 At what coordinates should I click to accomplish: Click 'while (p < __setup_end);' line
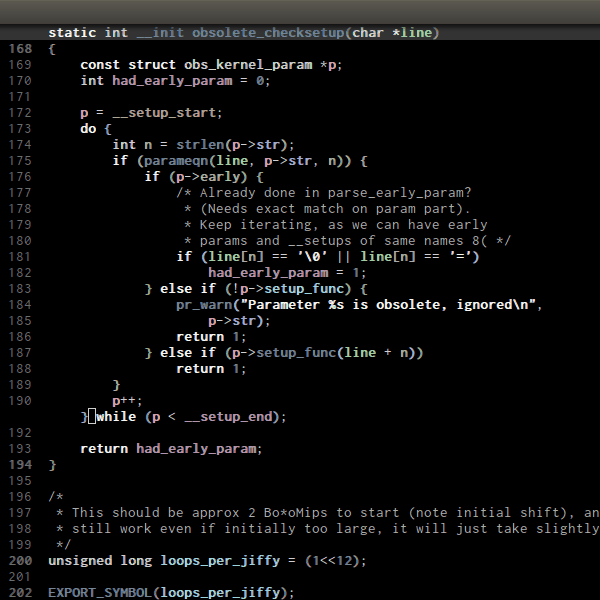pyautogui.click(x=191, y=417)
